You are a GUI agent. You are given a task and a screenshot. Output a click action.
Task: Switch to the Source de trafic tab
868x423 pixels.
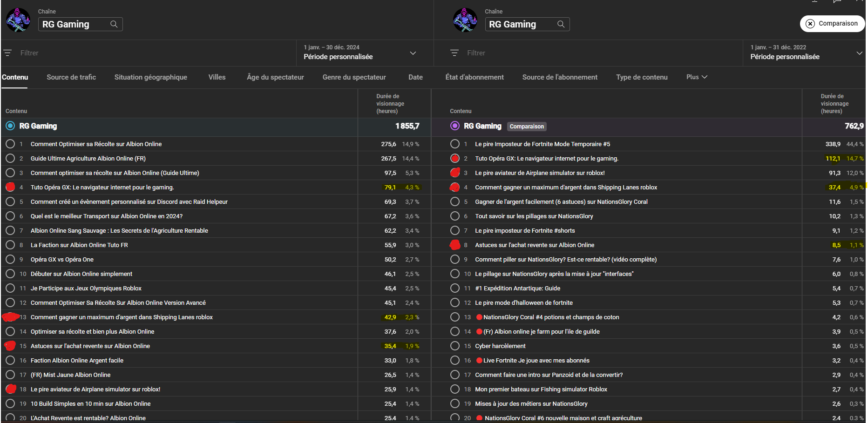tap(71, 77)
